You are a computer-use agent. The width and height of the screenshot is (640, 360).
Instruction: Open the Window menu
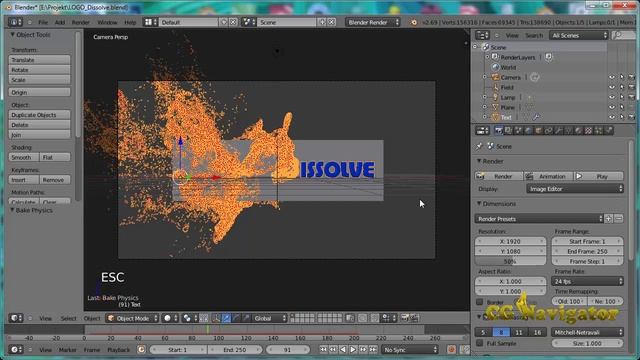click(x=107, y=22)
